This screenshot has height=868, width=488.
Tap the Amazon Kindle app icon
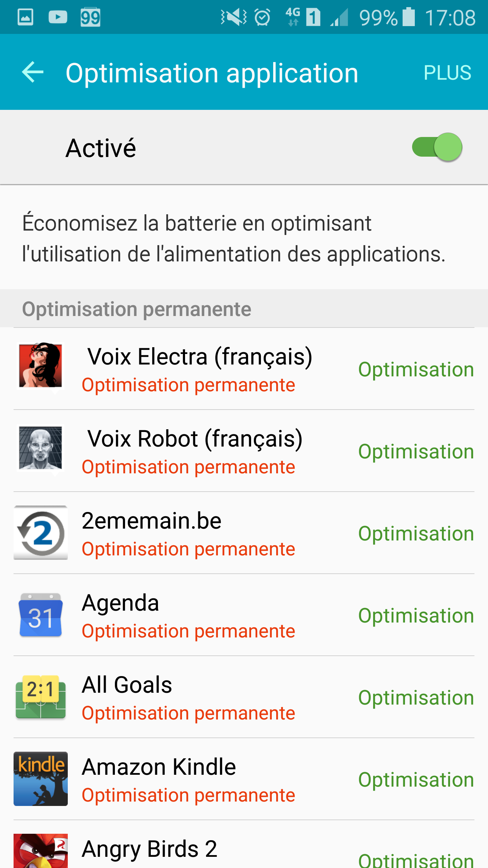point(41,779)
